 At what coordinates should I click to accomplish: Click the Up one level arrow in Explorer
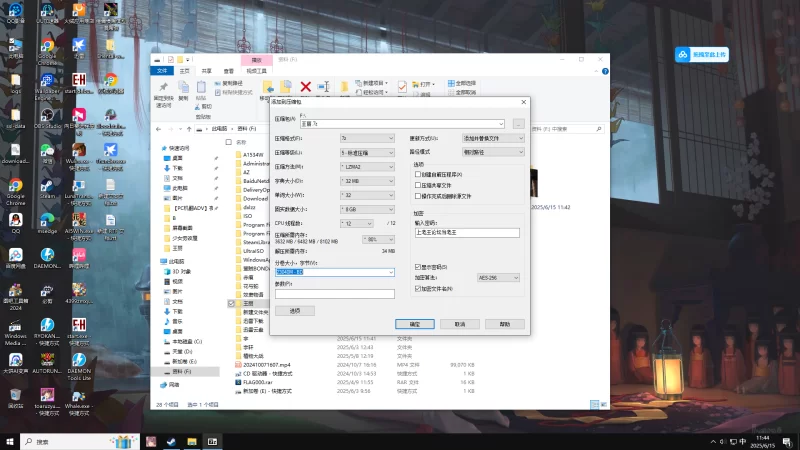[189, 129]
